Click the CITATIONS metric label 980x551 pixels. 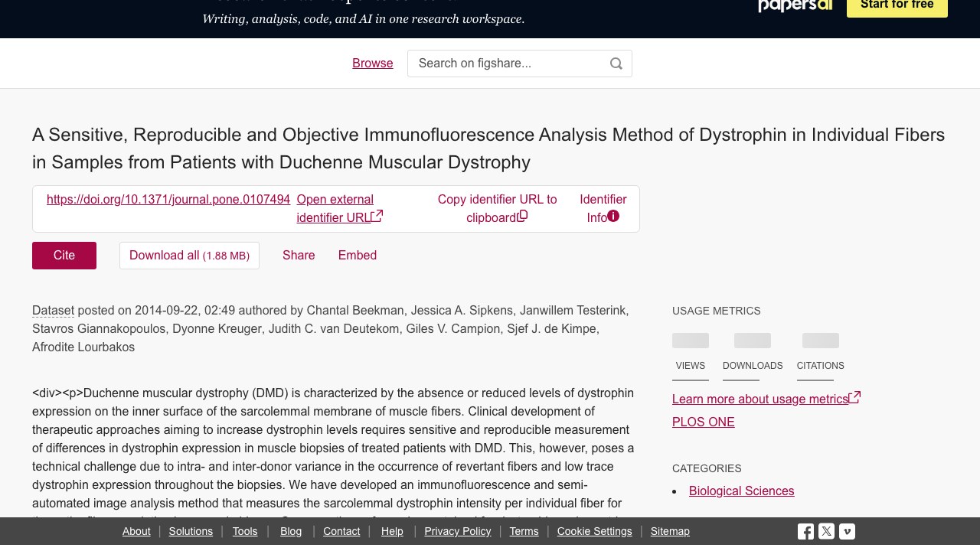pyautogui.click(x=821, y=366)
